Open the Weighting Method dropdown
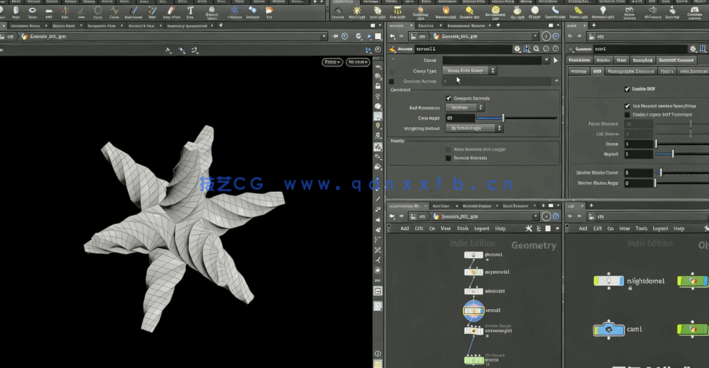The image size is (709, 368). tap(474, 128)
